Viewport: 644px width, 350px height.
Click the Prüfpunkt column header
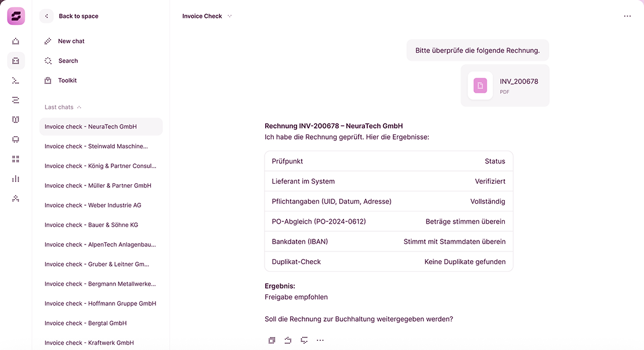coord(287,161)
